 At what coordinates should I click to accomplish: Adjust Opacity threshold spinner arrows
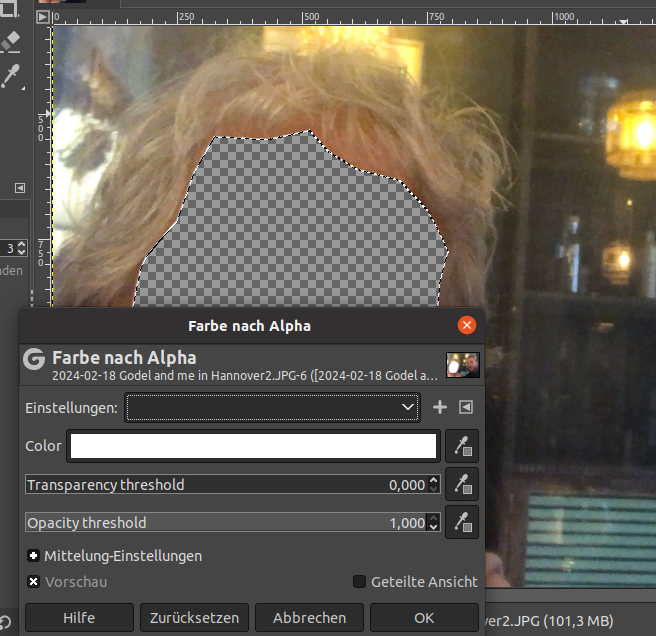tap(433, 522)
